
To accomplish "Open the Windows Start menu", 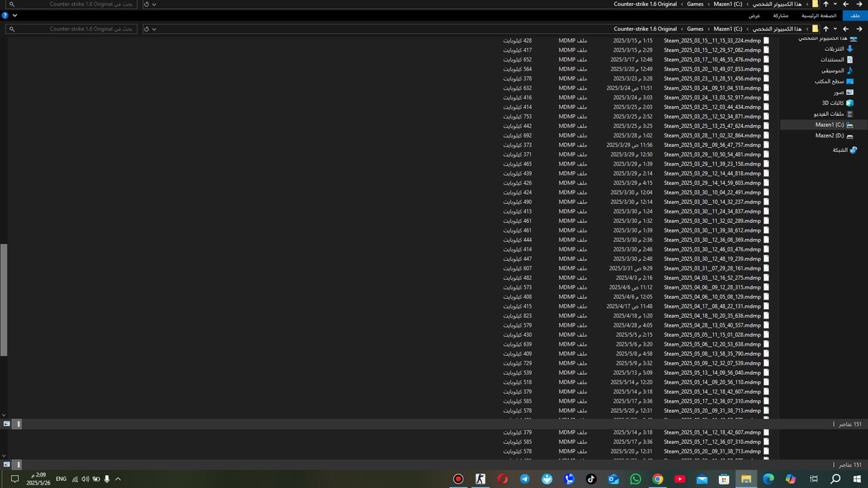I will click(857, 479).
